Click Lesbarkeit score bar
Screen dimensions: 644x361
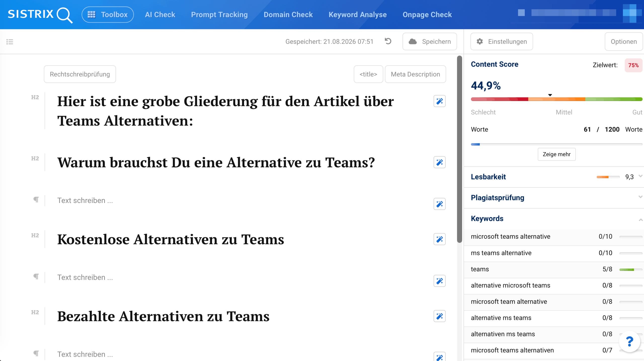[608, 177]
